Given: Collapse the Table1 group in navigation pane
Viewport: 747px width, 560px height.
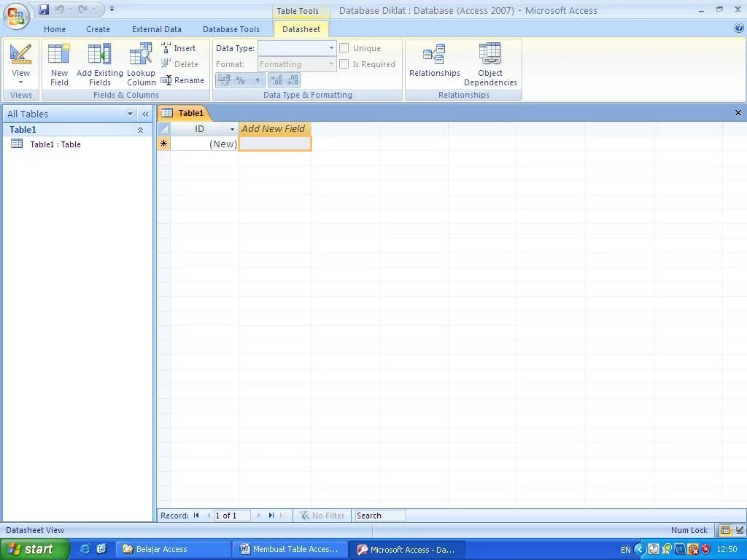Looking at the screenshot, I should (x=140, y=130).
